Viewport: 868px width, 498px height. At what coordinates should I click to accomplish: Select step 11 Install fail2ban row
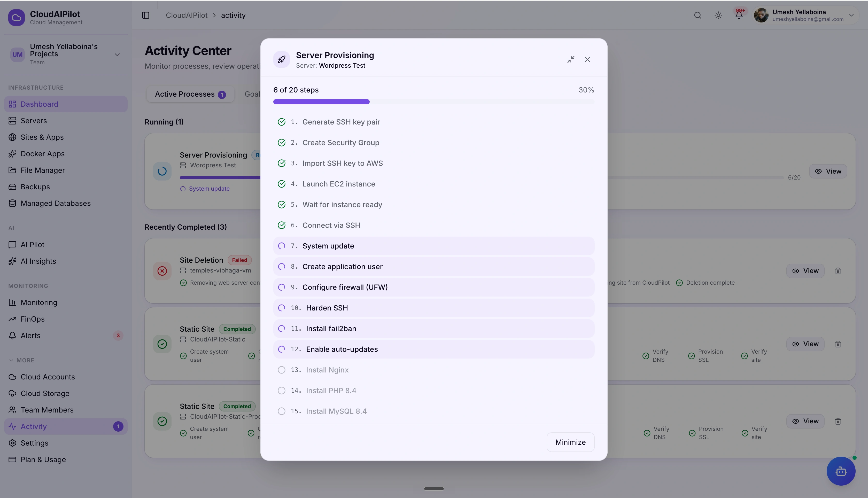[x=434, y=329]
